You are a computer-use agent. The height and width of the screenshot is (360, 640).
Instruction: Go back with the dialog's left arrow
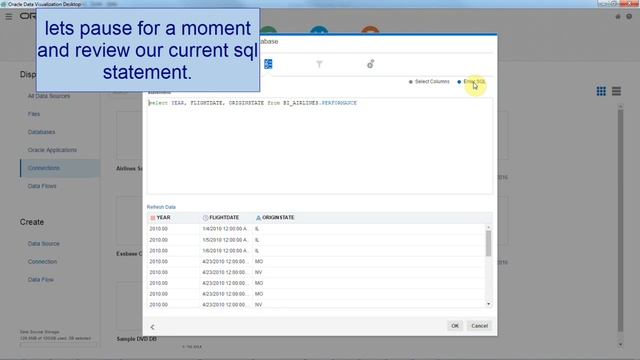pos(152,327)
